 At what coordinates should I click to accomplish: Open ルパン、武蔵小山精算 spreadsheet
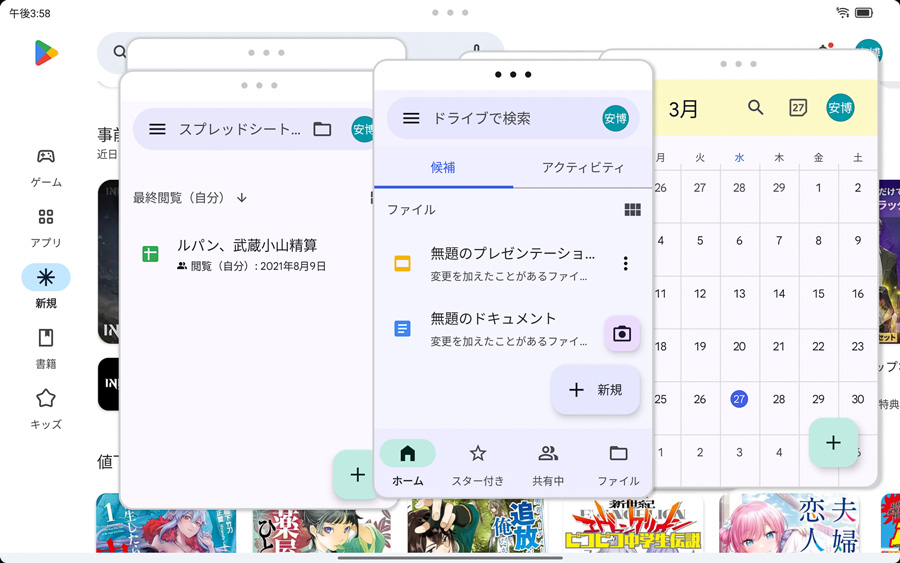point(247,254)
